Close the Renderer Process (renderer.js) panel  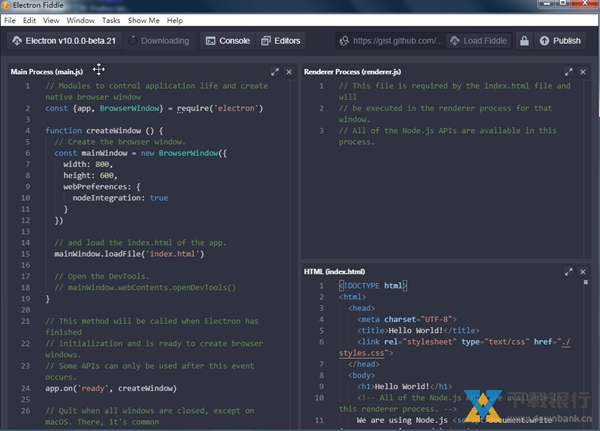tap(582, 72)
